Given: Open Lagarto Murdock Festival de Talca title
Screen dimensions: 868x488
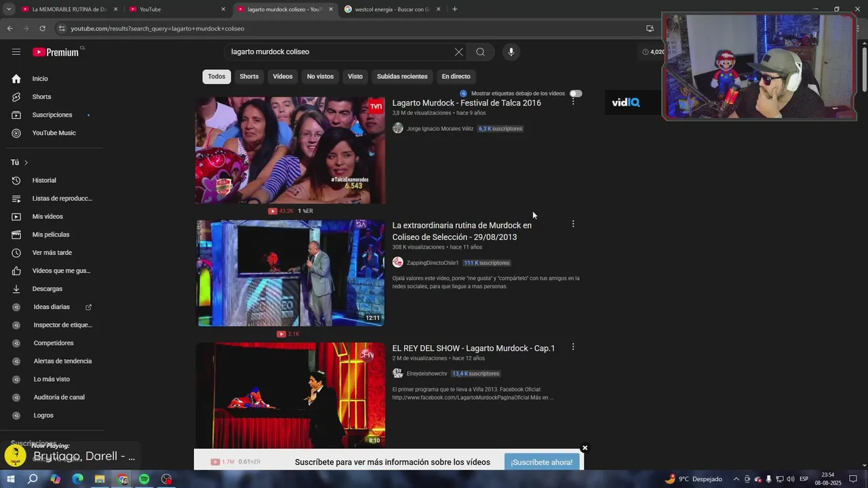Looking at the screenshot, I should [467, 103].
